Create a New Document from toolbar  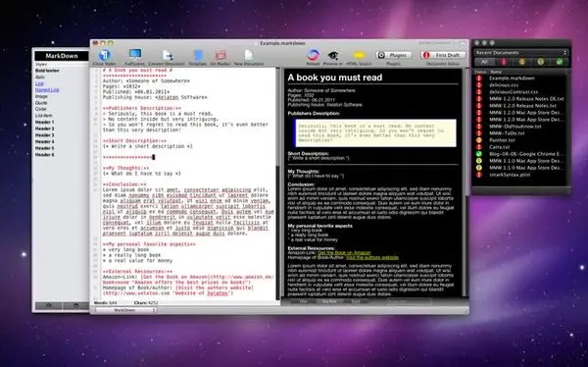coord(249,55)
